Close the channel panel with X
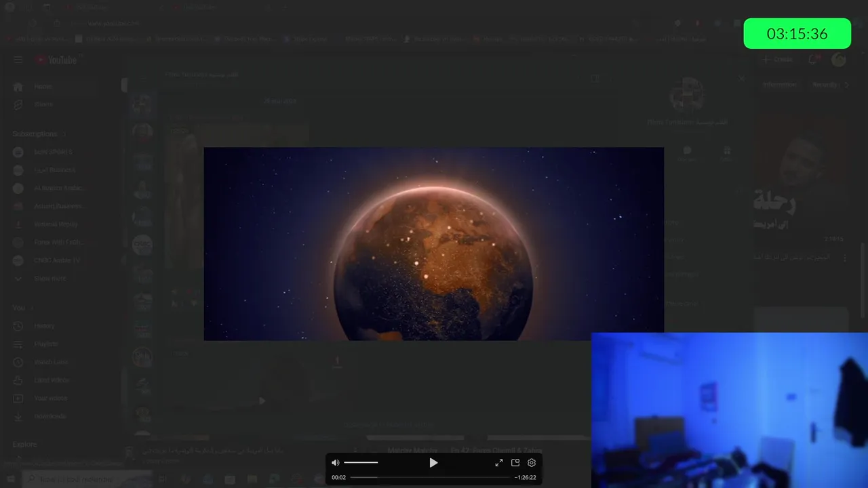Image resolution: width=868 pixels, height=488 pixels. [x=741, y=79]
